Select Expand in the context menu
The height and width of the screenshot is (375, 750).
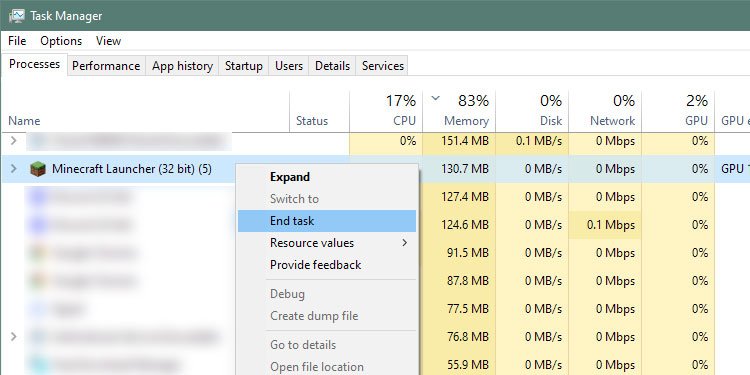pyautogui.click(x=290, y=177)
